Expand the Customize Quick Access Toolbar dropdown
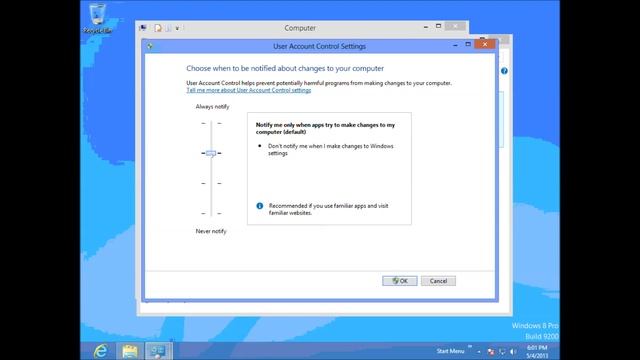Image resolution: width=640 pixels, height=360 pixels. pyautogui.click(x=177, y=28)
